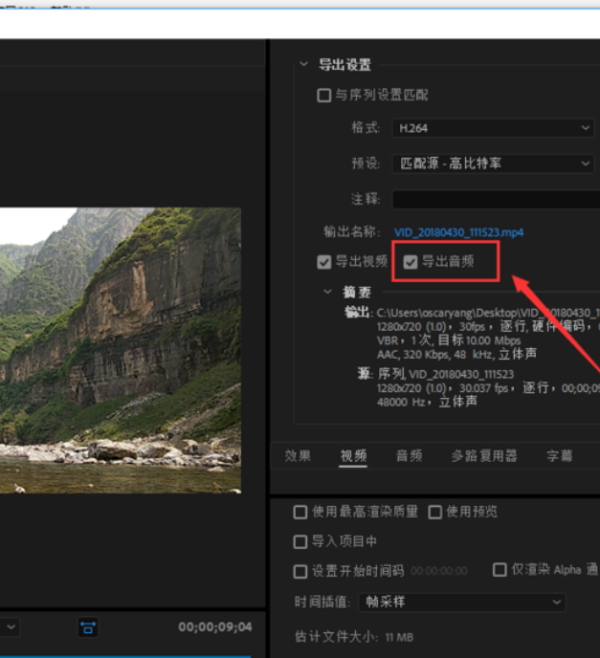Click the start timecode value 00:00:00:00
This screenshot has height=658, width=600.
[x=438, y=571]
